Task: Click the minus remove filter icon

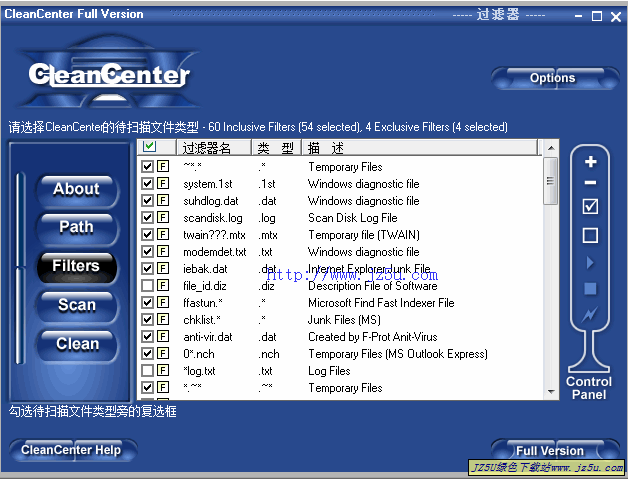Action: (x=590, y=183)
